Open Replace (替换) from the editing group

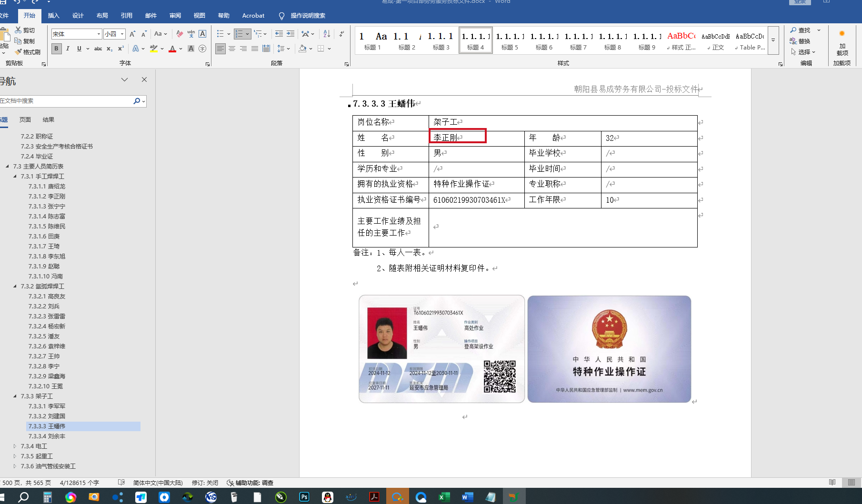800,41
